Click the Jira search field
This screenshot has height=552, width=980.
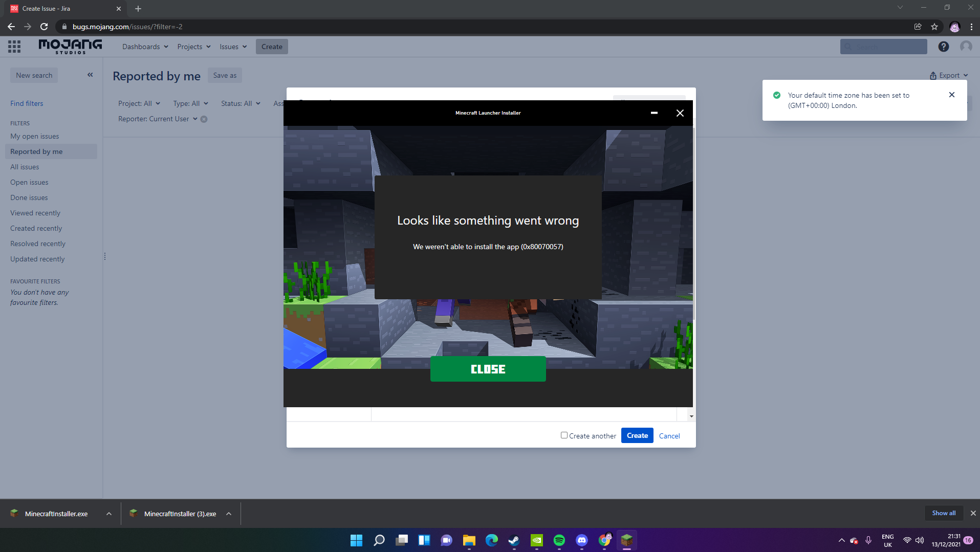883,47
